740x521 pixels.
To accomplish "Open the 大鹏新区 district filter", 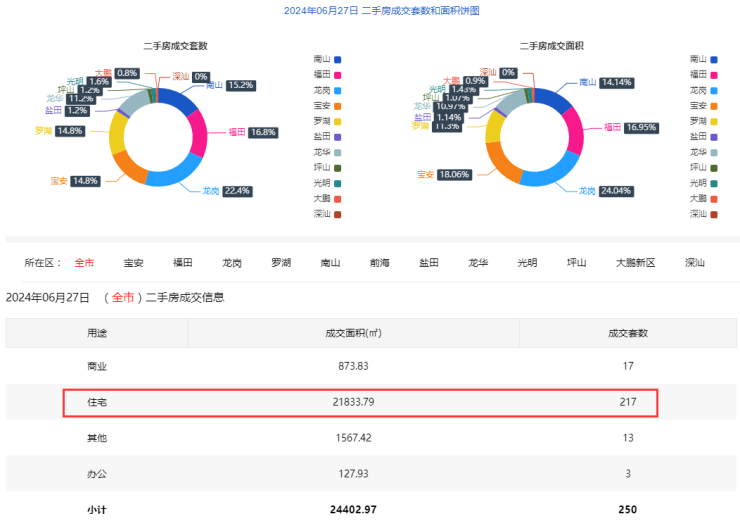I will tap(635, 263).
